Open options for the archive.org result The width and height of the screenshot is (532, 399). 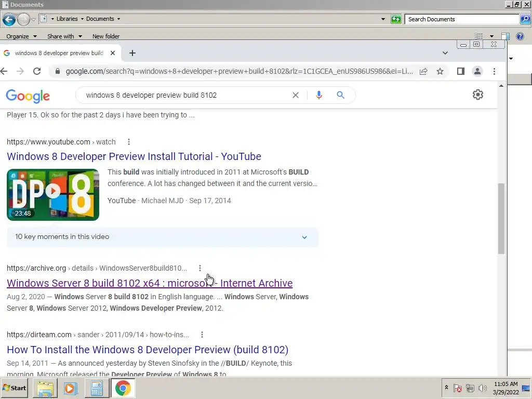coord(200,268)
